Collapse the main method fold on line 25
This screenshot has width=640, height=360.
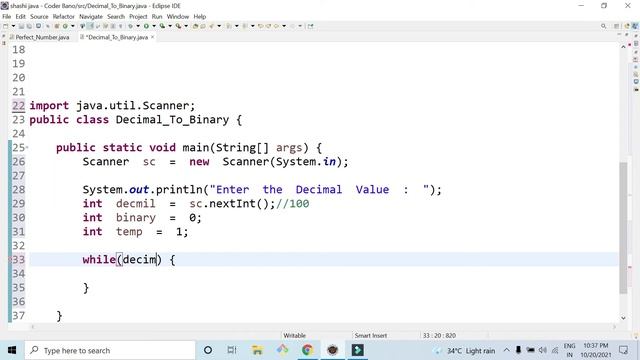27,147
